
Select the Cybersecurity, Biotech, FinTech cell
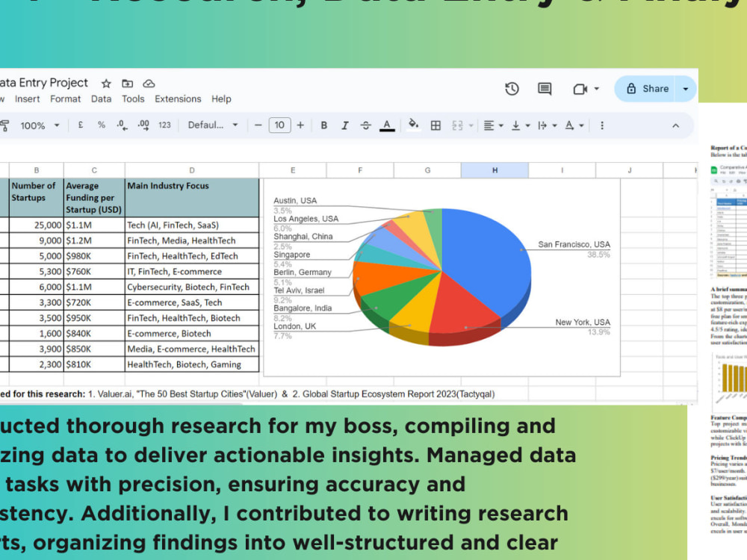192,287
